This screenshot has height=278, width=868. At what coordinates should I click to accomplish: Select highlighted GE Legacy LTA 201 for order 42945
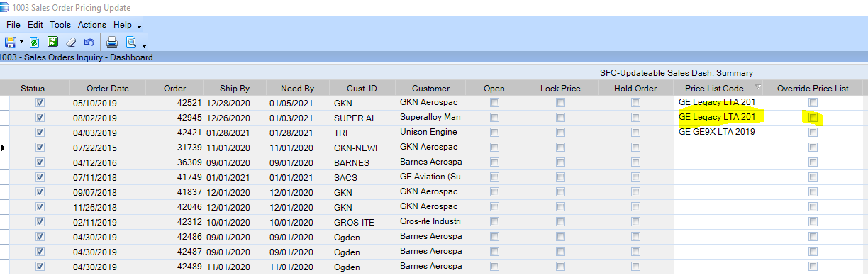pyautogui.click(x=716, y=117)
